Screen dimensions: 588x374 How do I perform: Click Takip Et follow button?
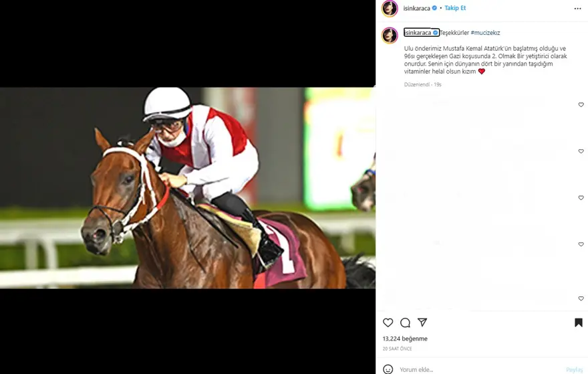[x=455, y=8]
